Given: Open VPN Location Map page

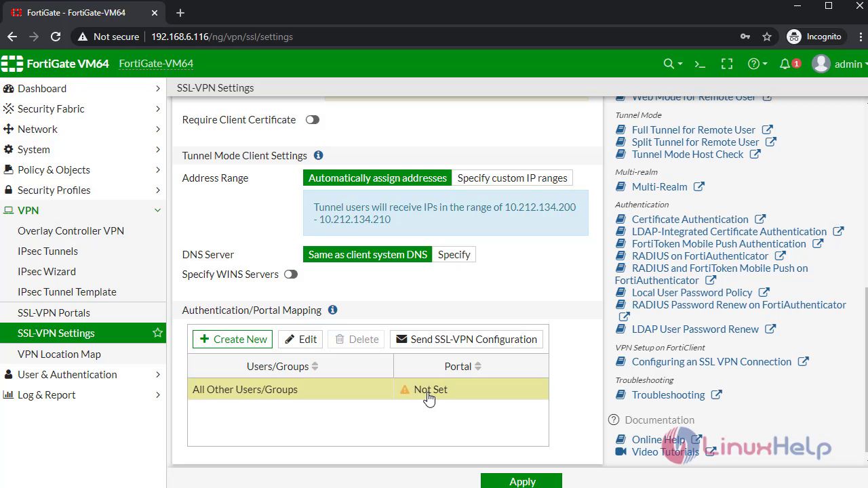Looking at the screenshot, I should [59, 354].
